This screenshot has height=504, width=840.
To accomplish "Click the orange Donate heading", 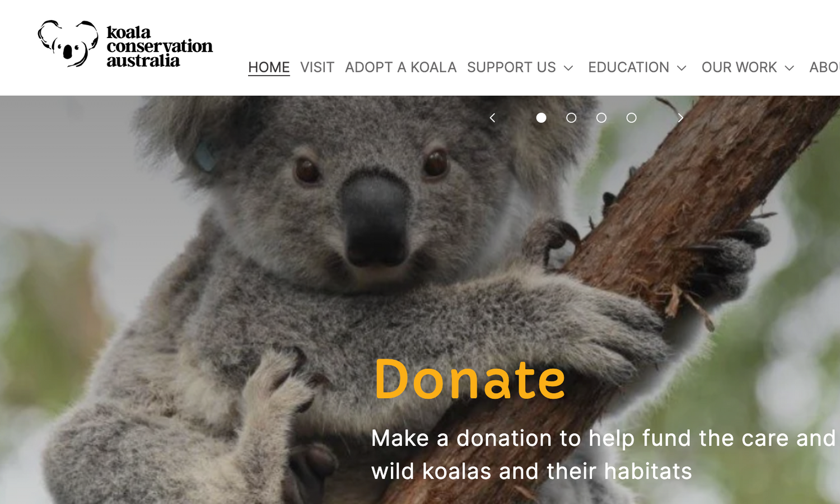I will [x=470, y=380].
